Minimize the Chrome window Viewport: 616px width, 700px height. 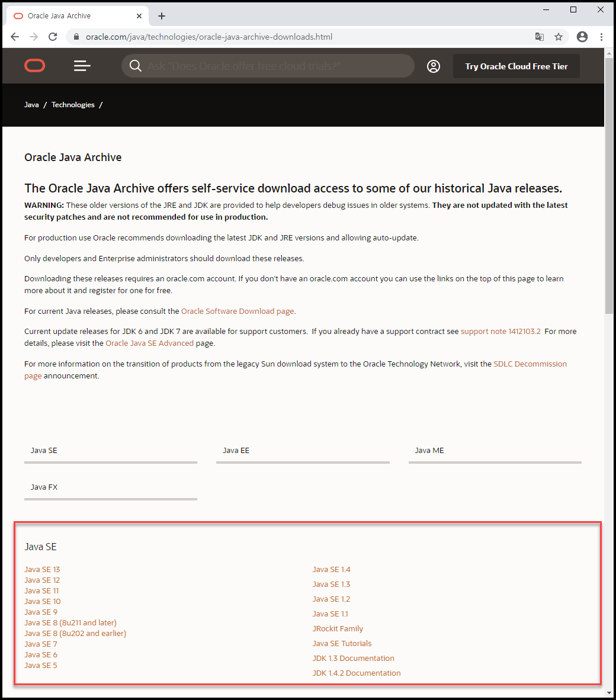click(x=546, y=9)
